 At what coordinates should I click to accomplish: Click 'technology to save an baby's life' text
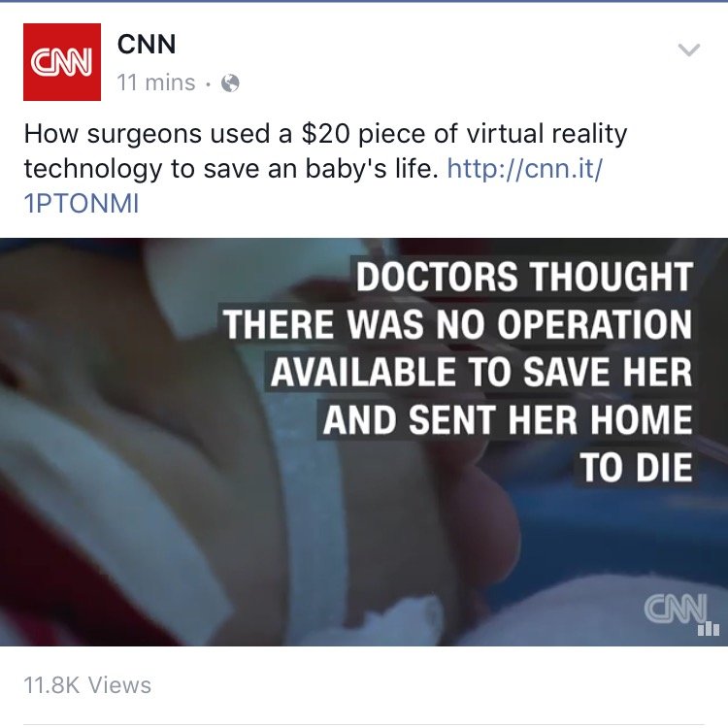(231, 169)
